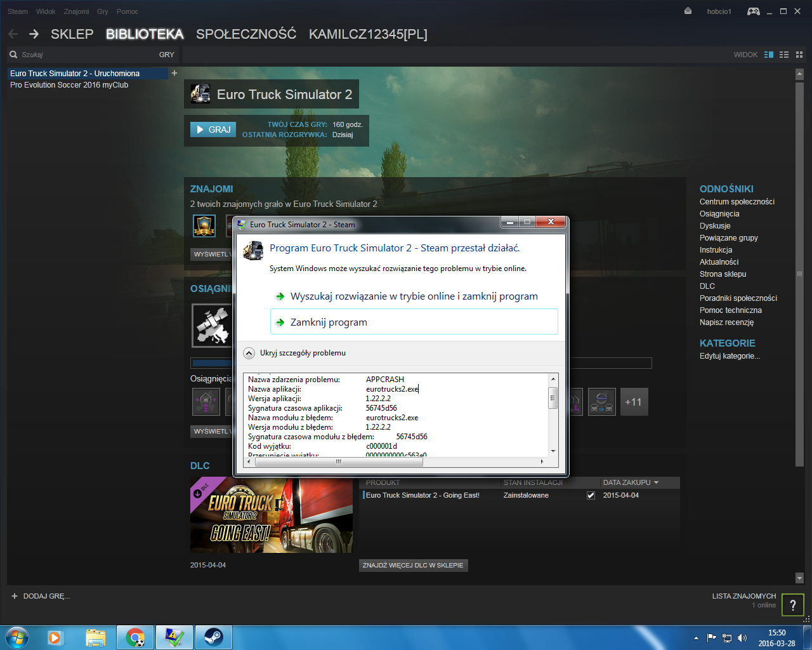812x650 pixels.
Task: Open the volume control in system tray
Action: coord(742,638)
